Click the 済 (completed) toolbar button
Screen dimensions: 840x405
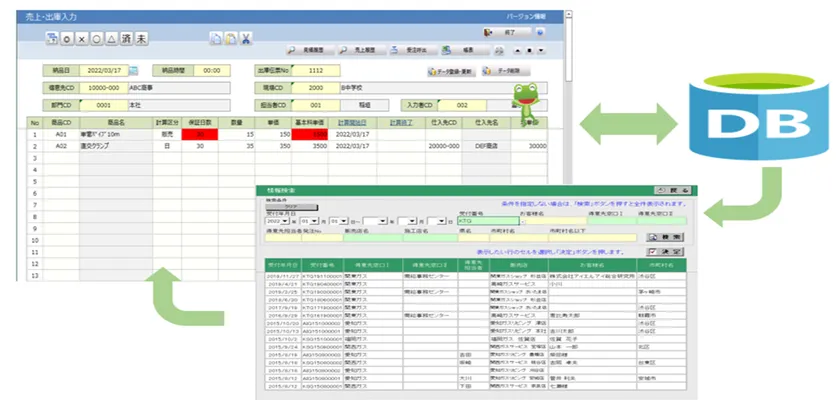(126, 39)
